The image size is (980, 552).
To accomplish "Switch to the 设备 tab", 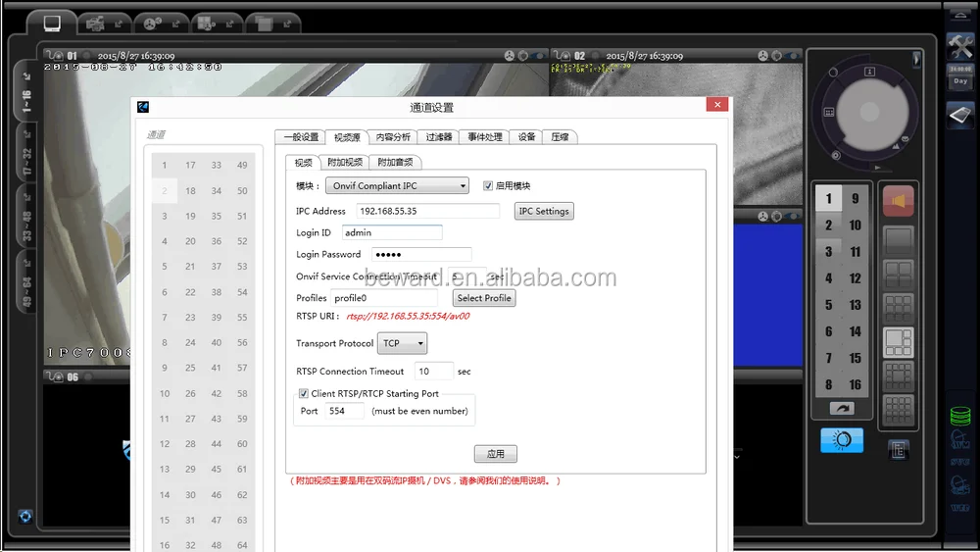I will click(526, 137).
